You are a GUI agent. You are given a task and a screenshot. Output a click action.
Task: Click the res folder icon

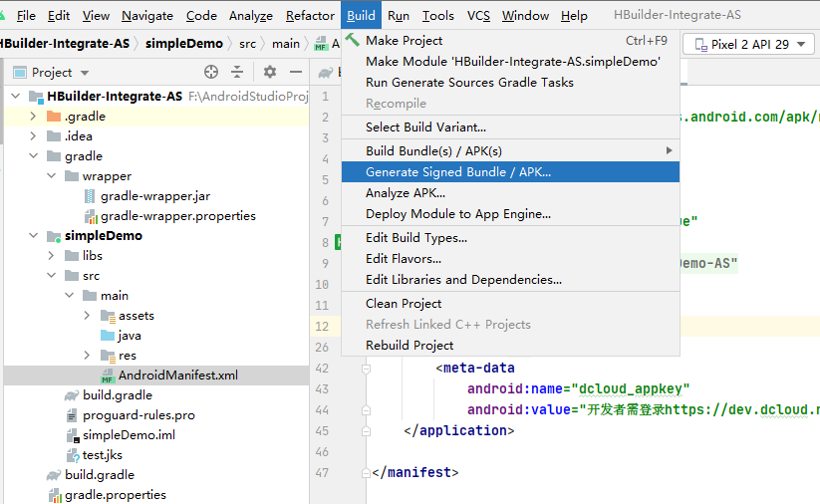108,356
